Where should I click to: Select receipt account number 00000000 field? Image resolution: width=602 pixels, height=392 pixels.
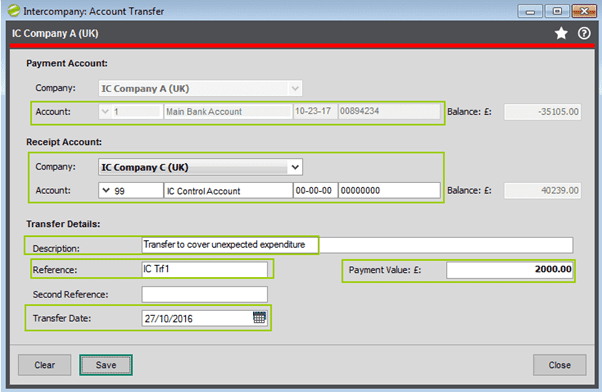pyautogui.click(x=389, y=190)
